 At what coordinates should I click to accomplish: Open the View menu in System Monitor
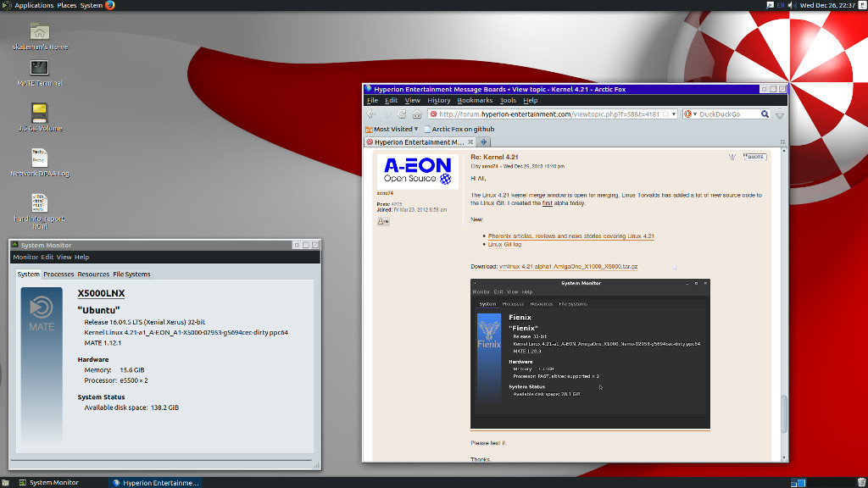(x=64, y=257)
